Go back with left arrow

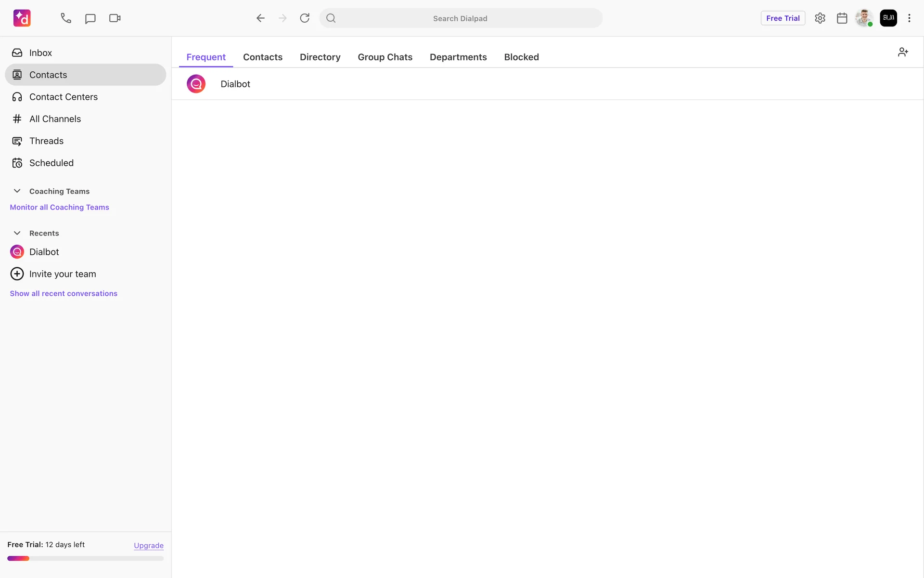click(x=260, y=18)
